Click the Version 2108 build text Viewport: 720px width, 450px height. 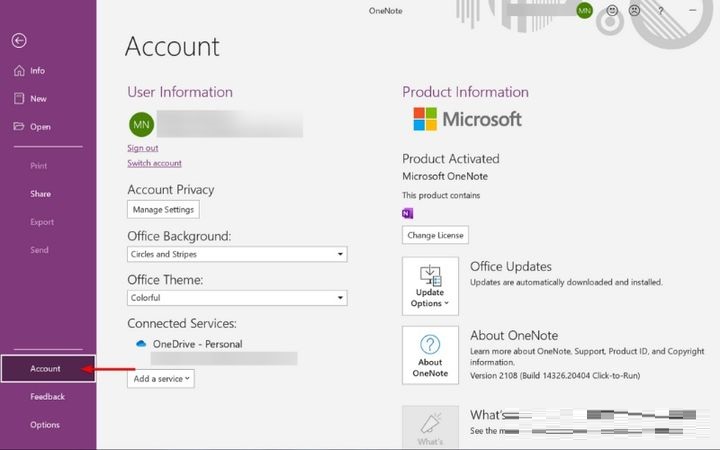click(555, 376)
